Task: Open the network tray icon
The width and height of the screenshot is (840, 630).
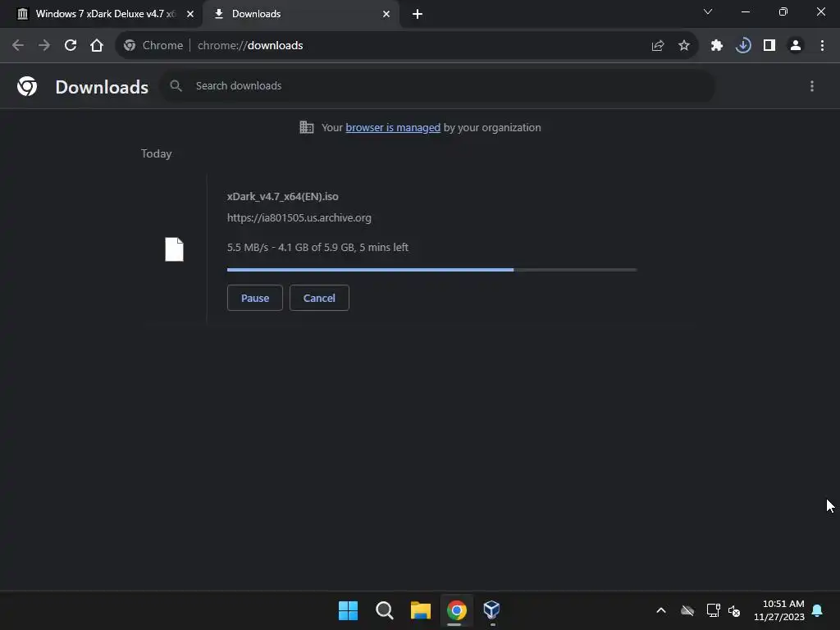Action: pyautogui.click(x=713, y=610)
